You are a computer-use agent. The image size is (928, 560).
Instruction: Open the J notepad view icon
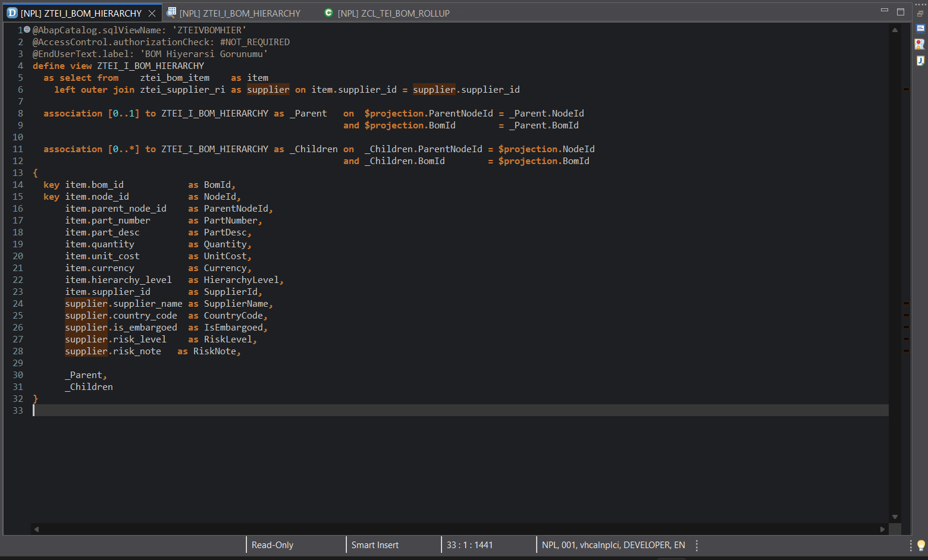[x=920, y=60]
